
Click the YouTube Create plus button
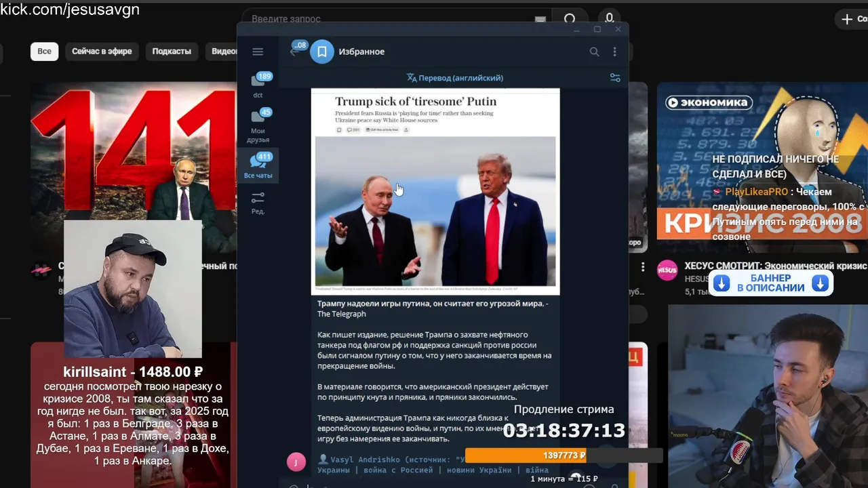[x=852, y=19]
